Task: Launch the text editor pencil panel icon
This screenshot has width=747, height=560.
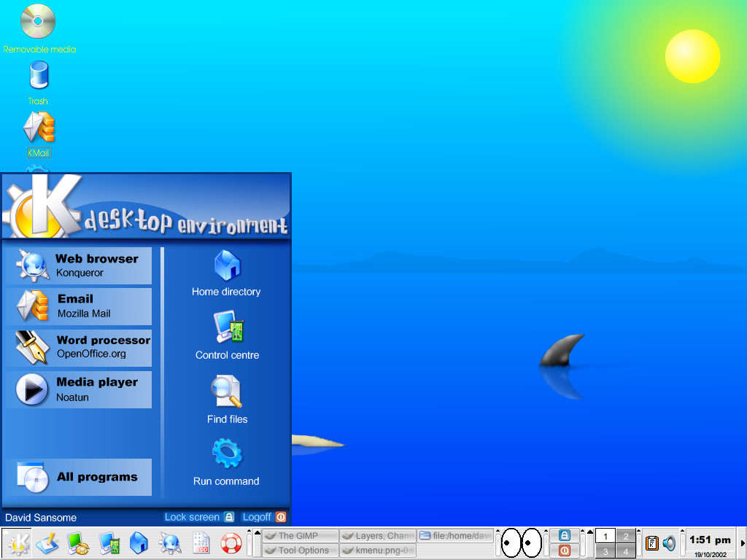Action: point(47,543)
